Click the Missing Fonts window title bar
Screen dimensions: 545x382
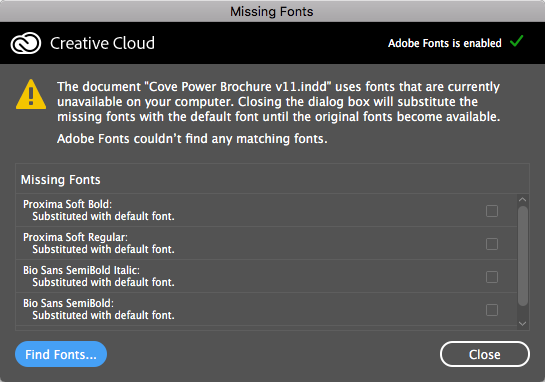click(272, 11)
